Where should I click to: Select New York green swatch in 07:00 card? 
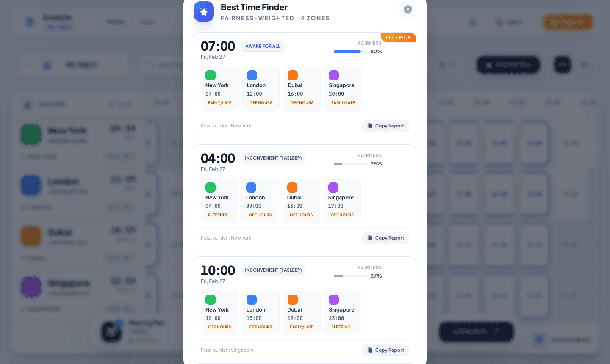point(211,75)
